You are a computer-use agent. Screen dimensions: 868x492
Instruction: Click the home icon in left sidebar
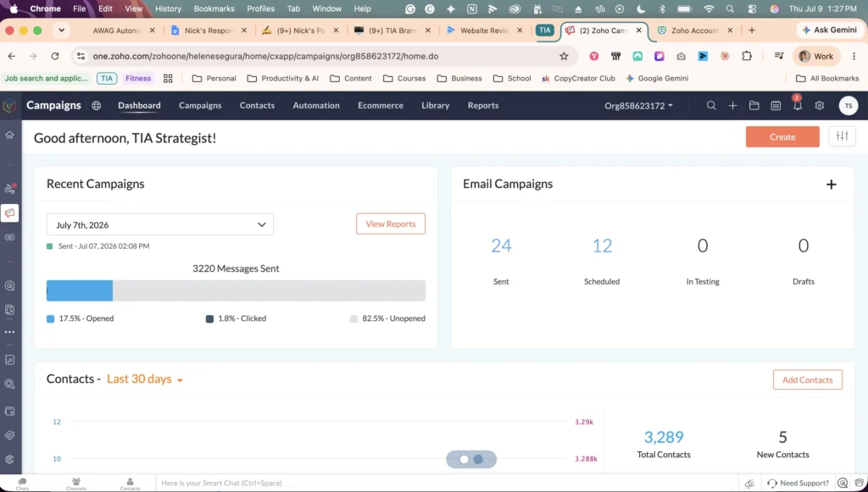pos(9,135)
